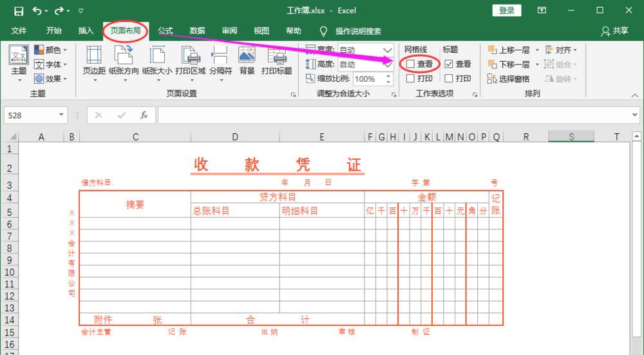Open the Margins (页边距) options
This screenshot has height=355, width=644.
(94, 63)
